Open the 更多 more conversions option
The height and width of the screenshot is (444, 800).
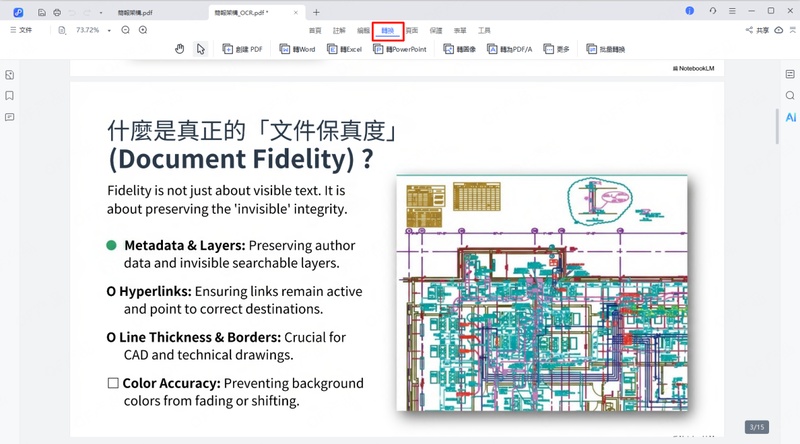click(x=557, y=49)
